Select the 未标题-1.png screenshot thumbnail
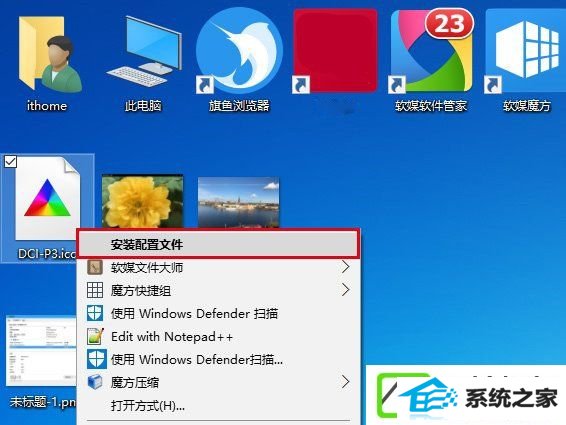This screenshot has width=566, height=425. click(x=41, y=351)
